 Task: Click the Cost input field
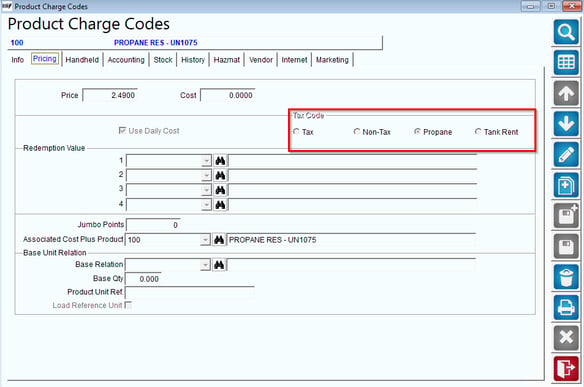pos(228,95)
